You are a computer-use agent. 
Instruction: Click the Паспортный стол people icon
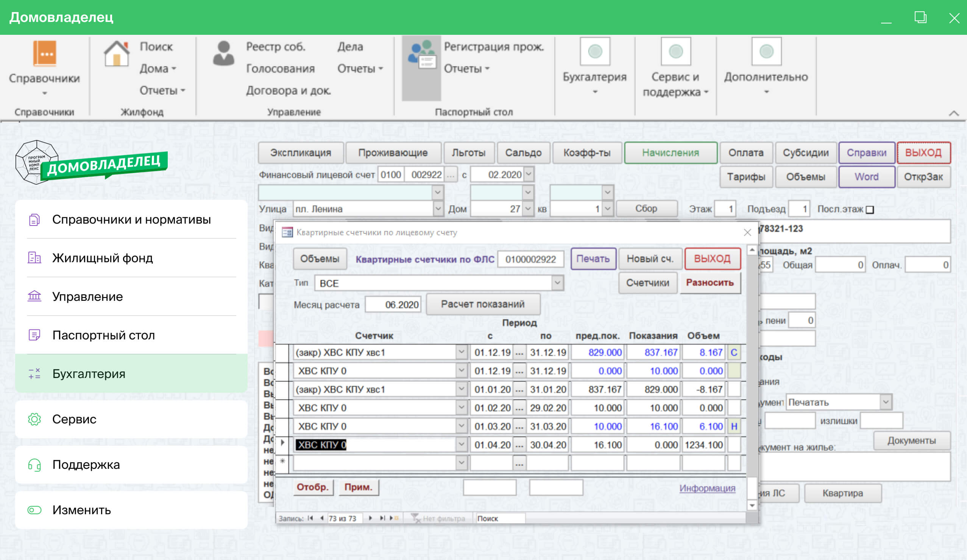(421, 55)
